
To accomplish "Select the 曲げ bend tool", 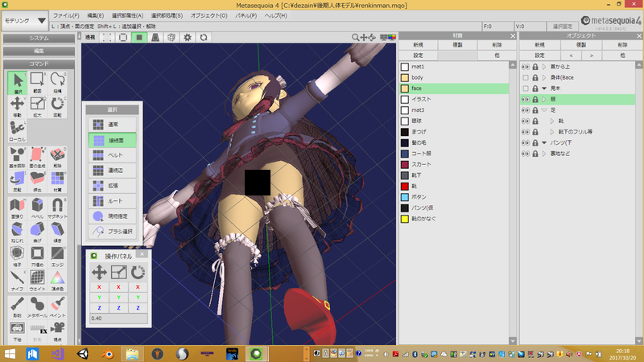I will point(37,232).
